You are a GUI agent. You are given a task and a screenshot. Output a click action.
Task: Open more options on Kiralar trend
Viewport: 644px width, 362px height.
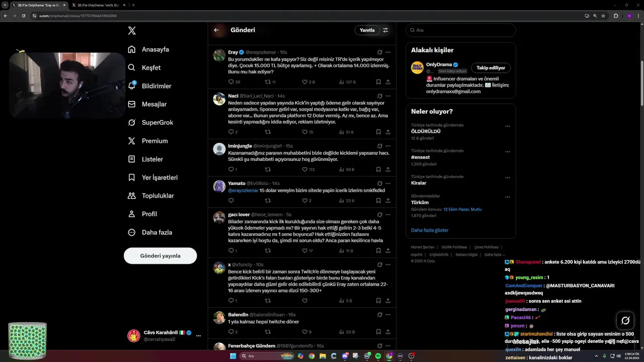pos(507,177)
